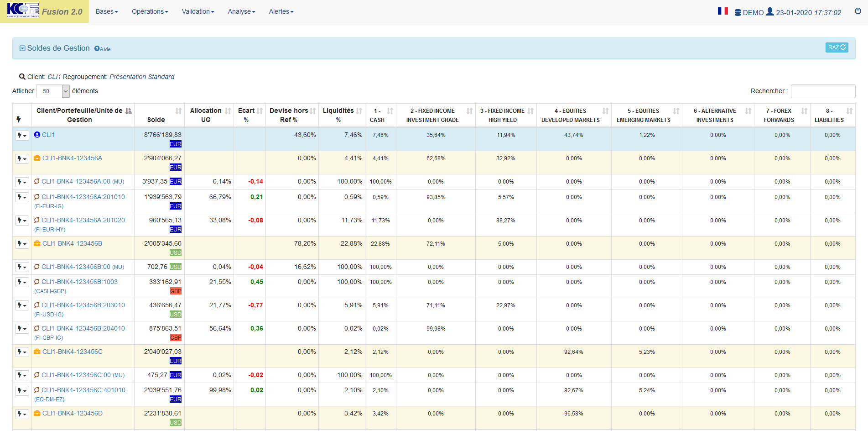Click the Rechercher search field
The width and height of the screenshot is (868, 431).
pyautogui.click(x=823, y=91)
